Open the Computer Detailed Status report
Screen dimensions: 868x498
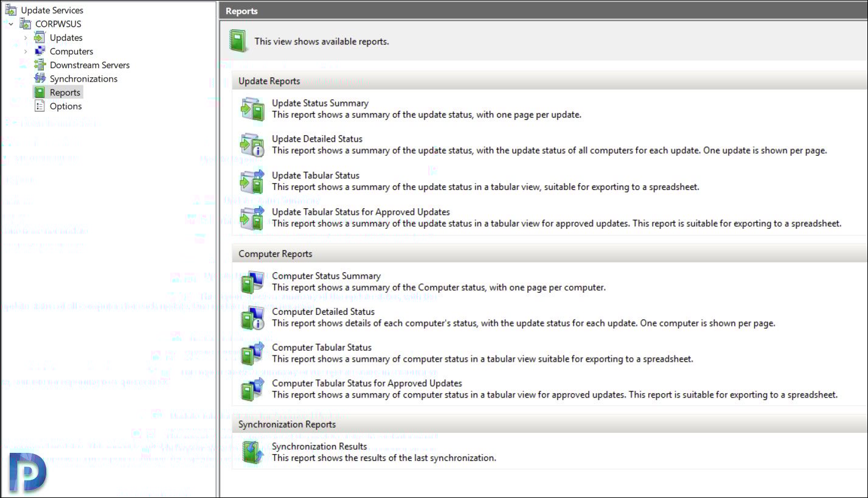(x=323, y=312)
